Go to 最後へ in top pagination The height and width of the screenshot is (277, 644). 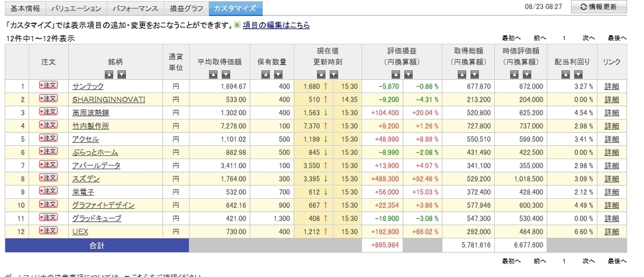click(617, 38)
